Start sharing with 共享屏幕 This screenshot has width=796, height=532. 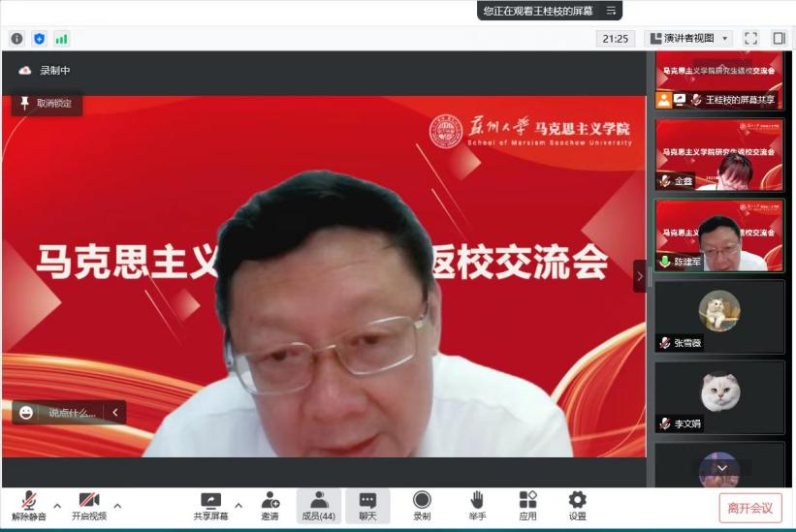click(x=210, y=506)
